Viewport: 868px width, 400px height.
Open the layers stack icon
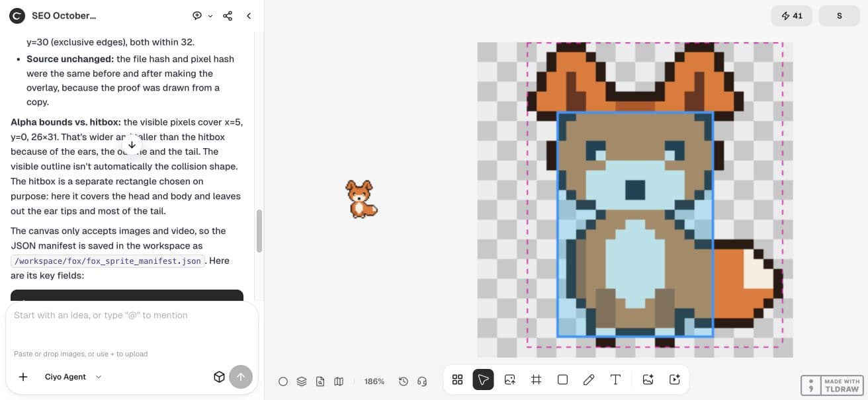(x=302, y=381)
